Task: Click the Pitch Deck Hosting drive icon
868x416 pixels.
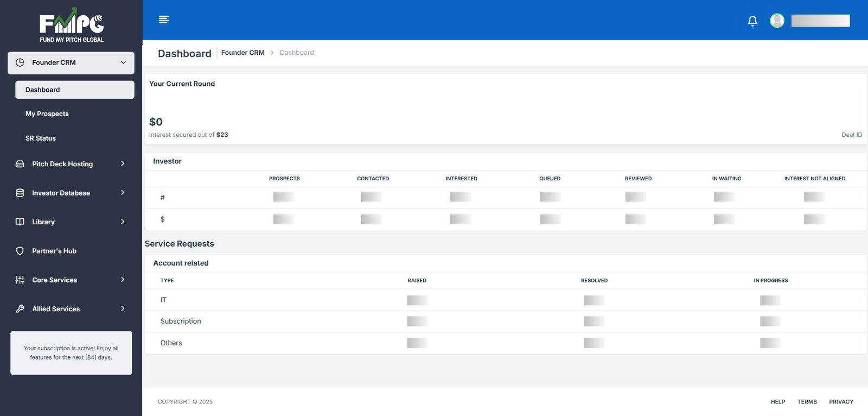Action: pyautogui.click(x=20, y=164)
